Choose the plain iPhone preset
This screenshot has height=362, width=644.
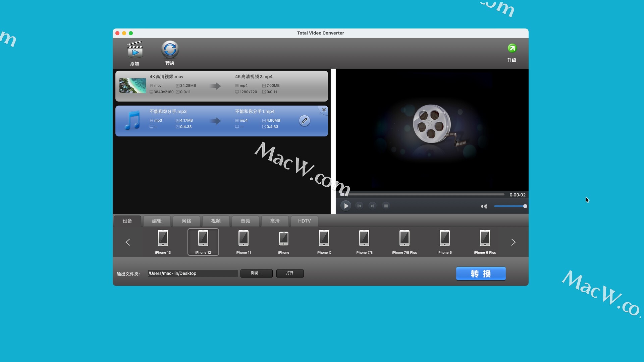coord(284,242)
